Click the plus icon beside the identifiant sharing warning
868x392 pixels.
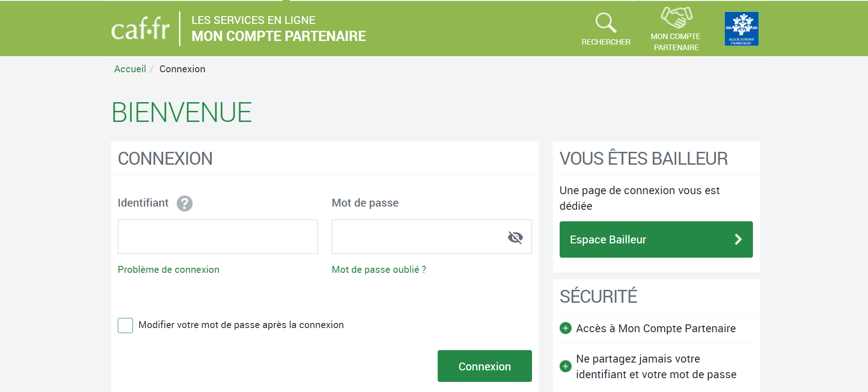(565, 366)
